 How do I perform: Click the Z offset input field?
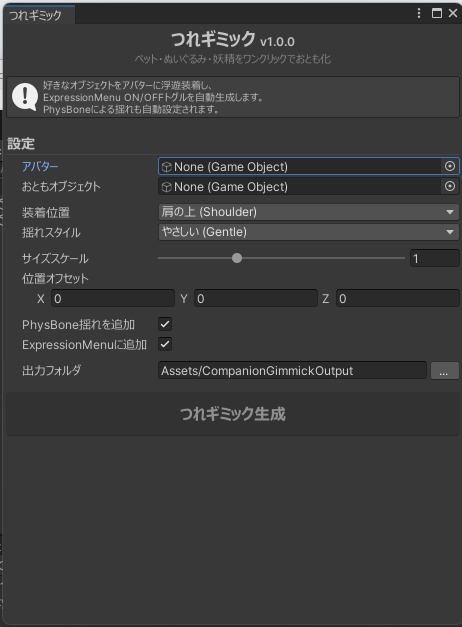tap(398, 299)
